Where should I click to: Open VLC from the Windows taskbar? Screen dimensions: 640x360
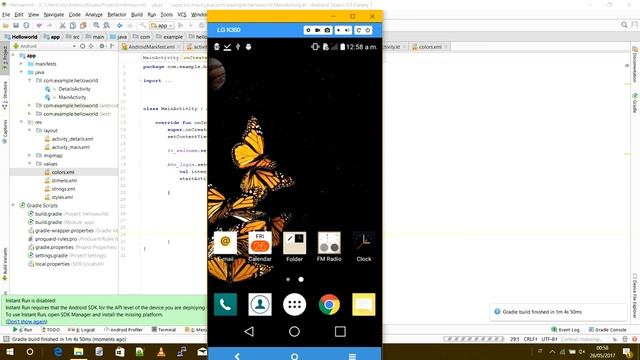[x=161, y=352]
